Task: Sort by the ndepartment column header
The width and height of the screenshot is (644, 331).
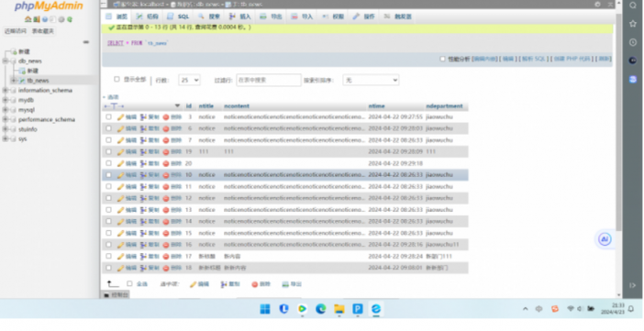Action: tap(444, 106)
